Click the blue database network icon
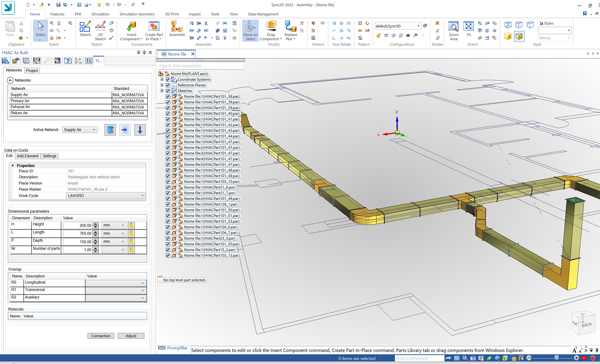The image size is (600, 364). pos(110,130)
